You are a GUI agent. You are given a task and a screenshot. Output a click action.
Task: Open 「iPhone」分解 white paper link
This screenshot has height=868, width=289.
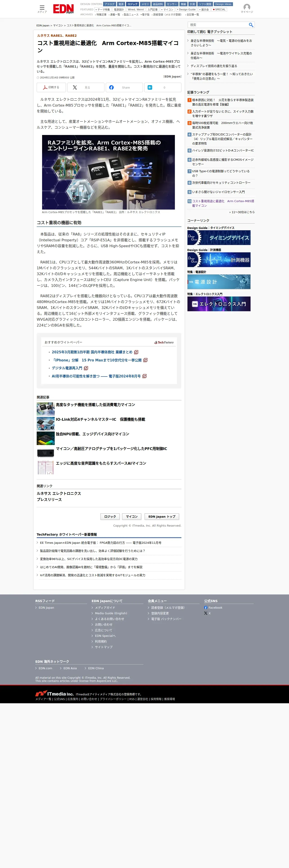click(x=97, y=360)
